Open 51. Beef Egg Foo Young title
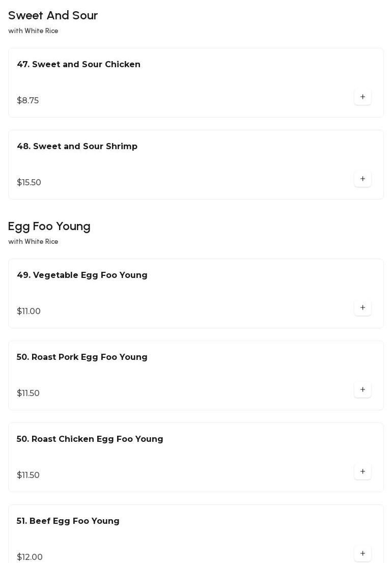This screenshot has height=563, width=392. pos(68,521)
